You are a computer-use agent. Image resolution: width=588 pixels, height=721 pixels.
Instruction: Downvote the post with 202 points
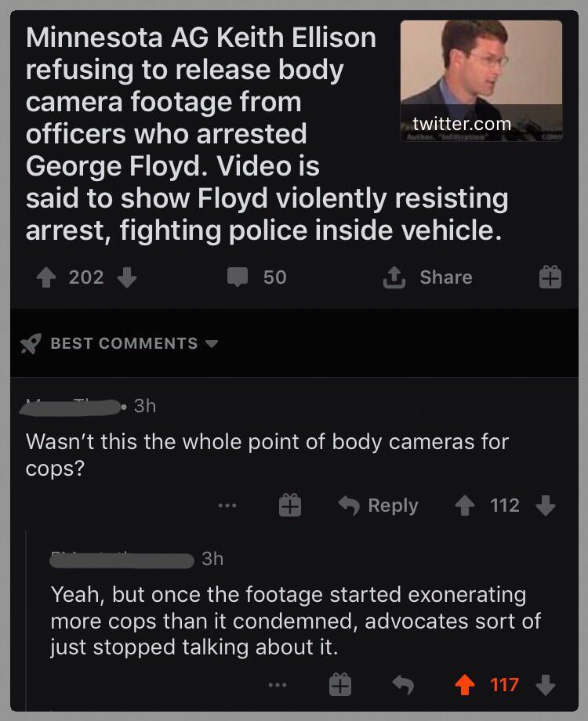(x=127, y=277)
